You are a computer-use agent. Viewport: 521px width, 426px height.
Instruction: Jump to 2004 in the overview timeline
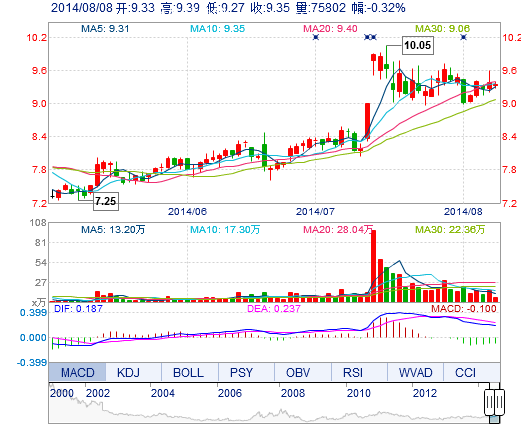click(163, 393)
